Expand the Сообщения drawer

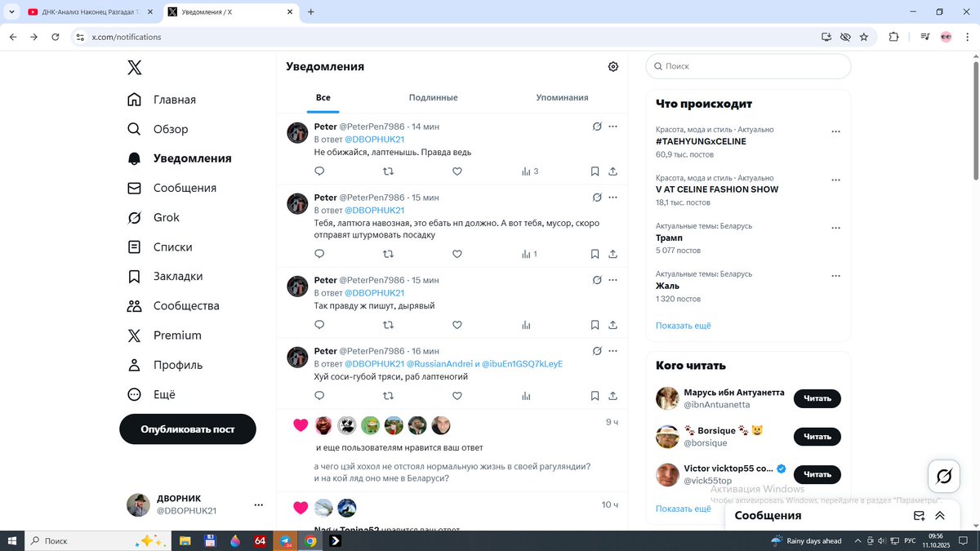pos(940,516)
